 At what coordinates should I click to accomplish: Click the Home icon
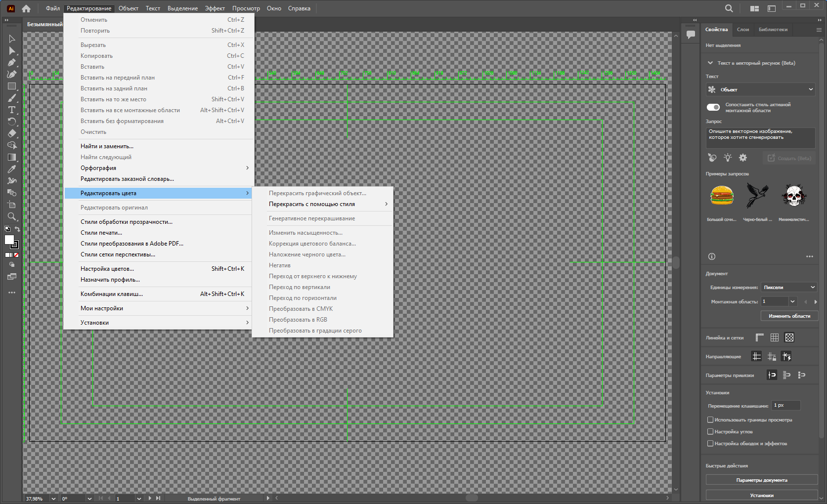[26, 8]
